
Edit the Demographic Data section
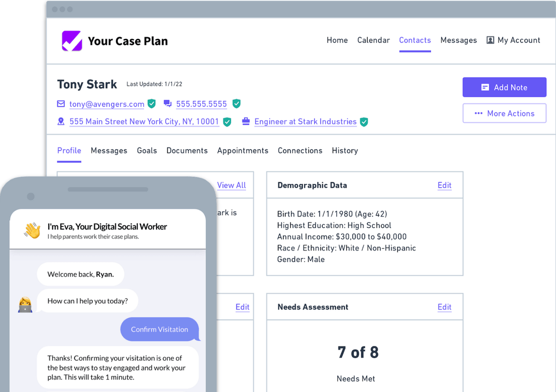coord(444,185)
